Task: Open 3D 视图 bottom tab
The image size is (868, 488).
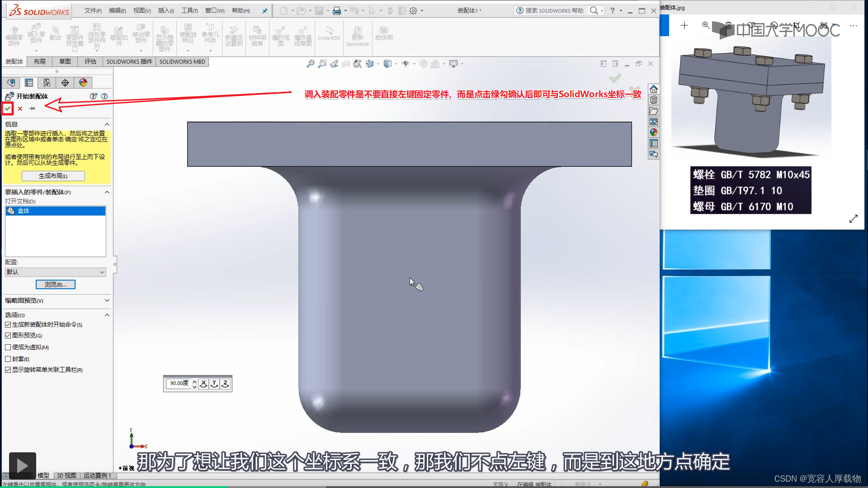Action: [x=66, y=475]
